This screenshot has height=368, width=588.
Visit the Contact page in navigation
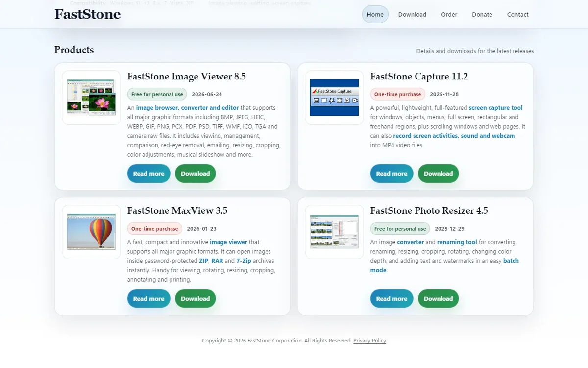coord(518,14)
